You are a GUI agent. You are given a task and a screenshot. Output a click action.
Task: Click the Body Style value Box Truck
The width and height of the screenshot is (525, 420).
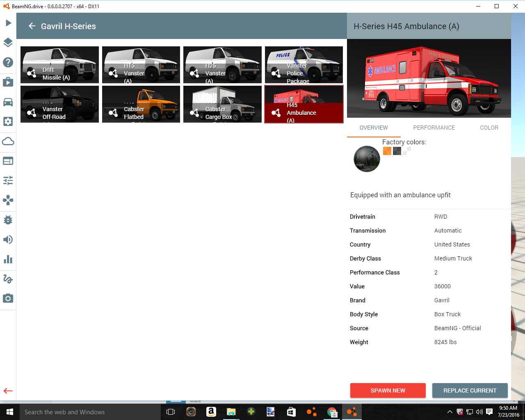(x=447, y=314)
